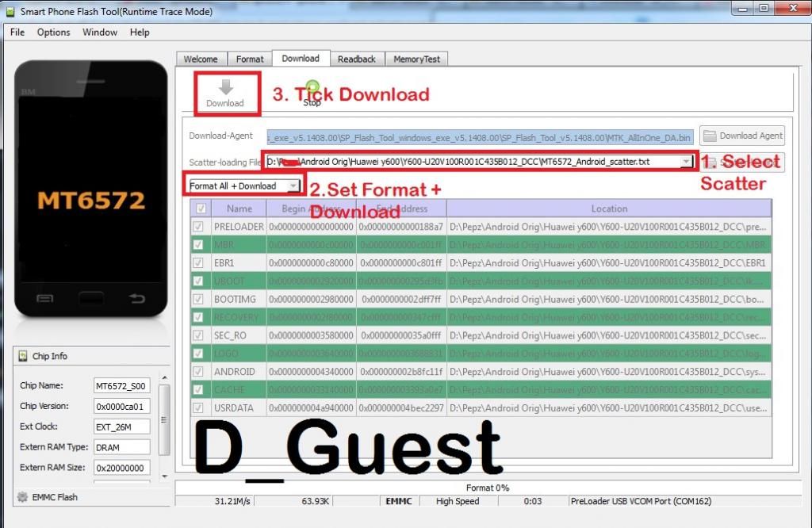Click the app icon in title bar

point(10,11)
